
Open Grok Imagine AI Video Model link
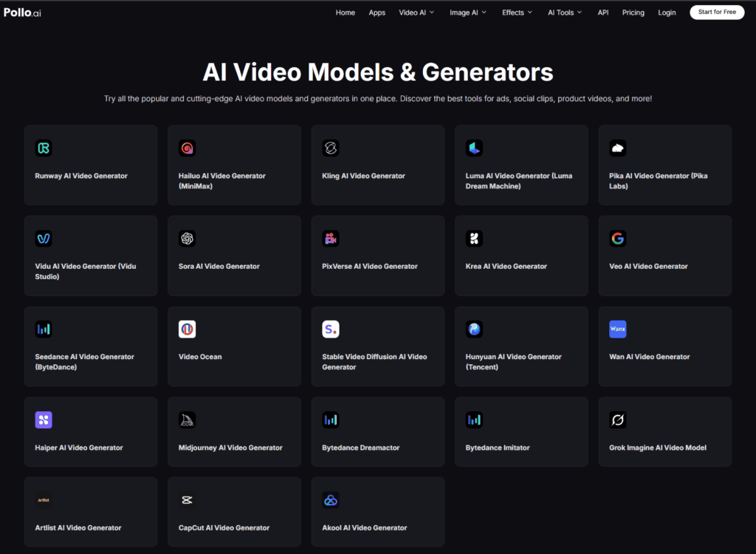click(x=658, y=448)
